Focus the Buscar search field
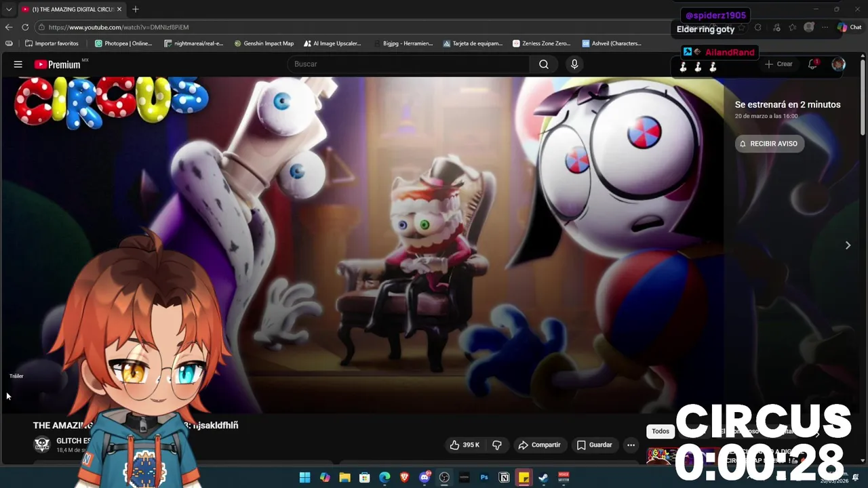This screenshot has height=488, width=868. coord(410,64)
